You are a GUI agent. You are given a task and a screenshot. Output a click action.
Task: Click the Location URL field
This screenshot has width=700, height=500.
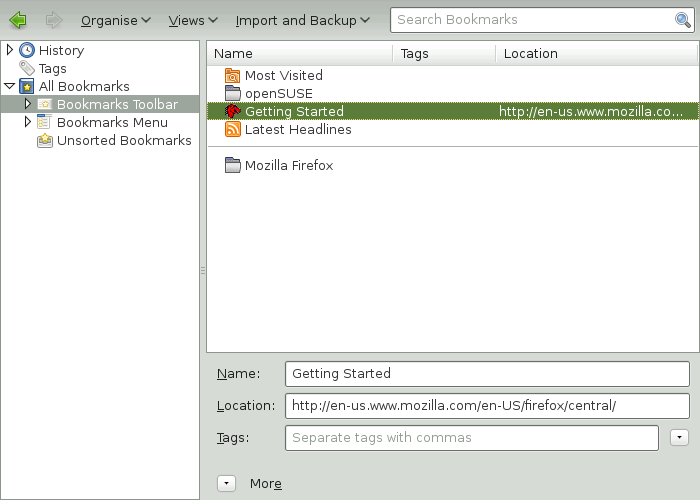[x=487, y=406]
